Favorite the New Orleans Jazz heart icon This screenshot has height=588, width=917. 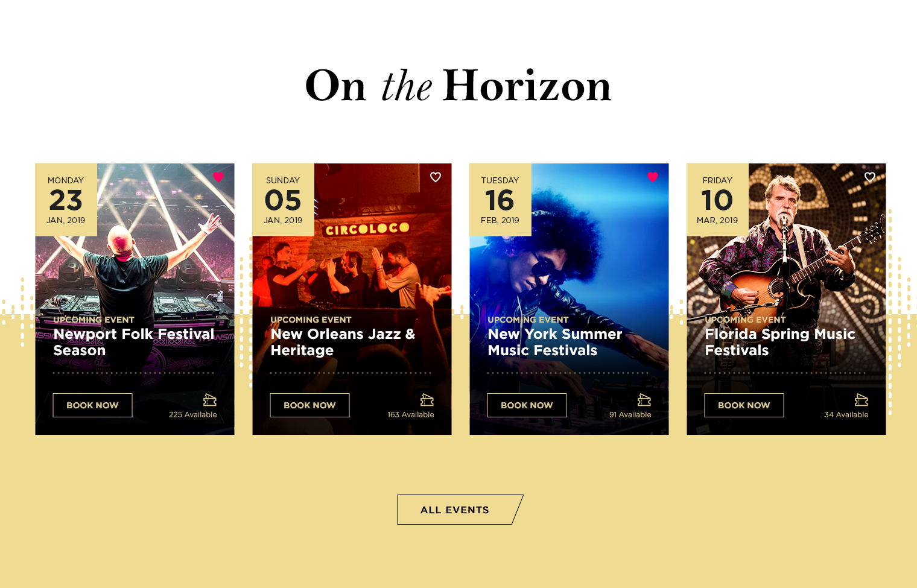pyautogui.click(x=436, y=177)
